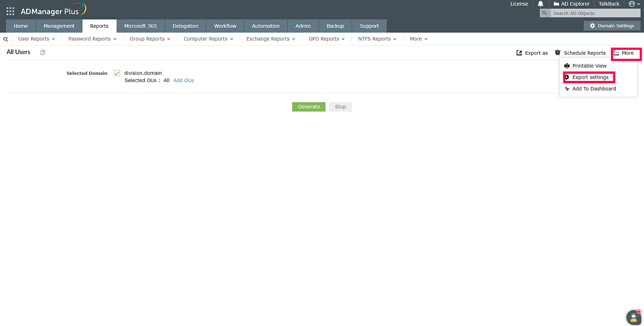Click the notifications bell icon
Screen dimensions: 644x326
pos(540,4)
